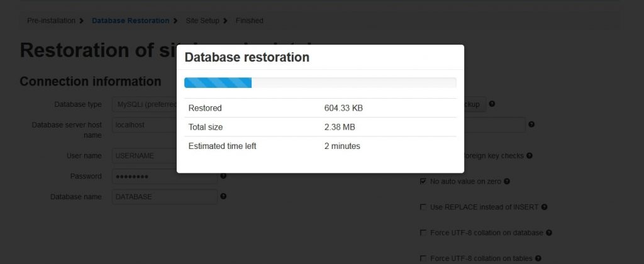The width and height of the screenshot is (644, 264).
Task: Click help icon beside the backup button
Action: click(492, 104)
